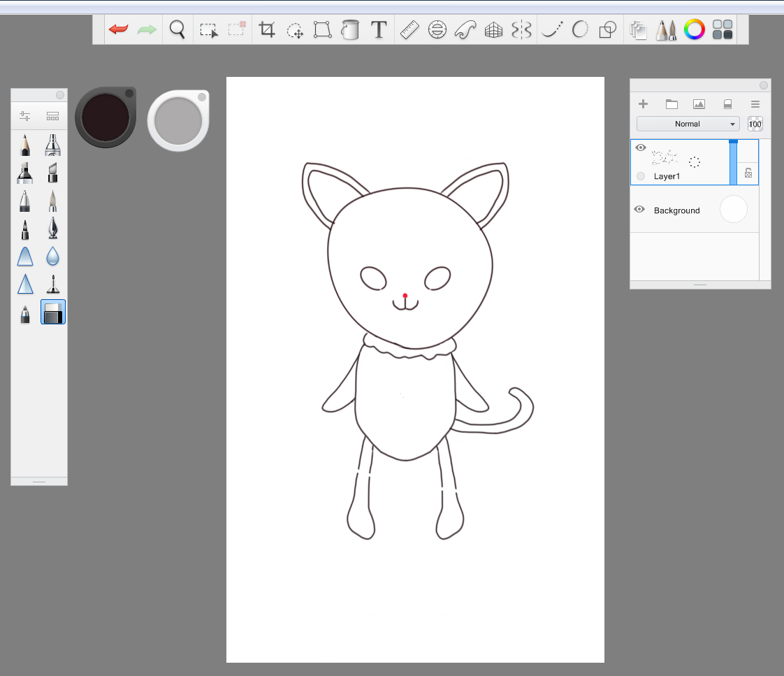The width and height of the screenshot is (784, 676).
Task: Pick the Eraser brush in the palette
Action: pyautogui.click(x=53, y=312)
